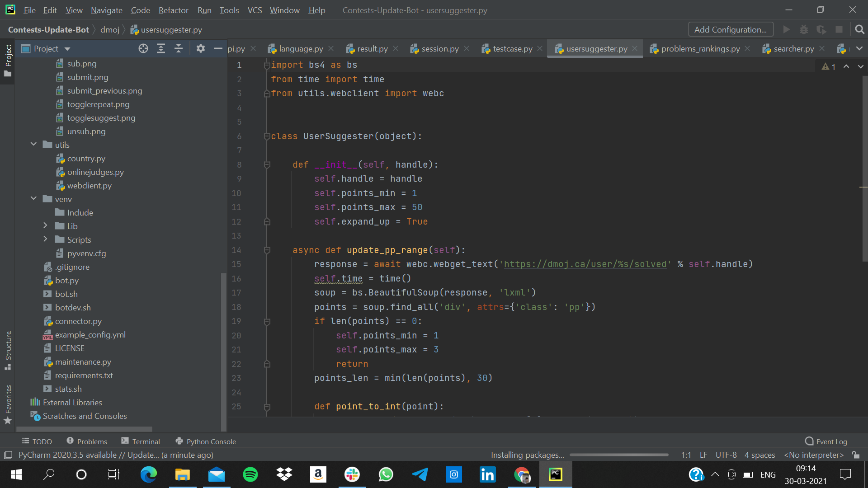868x488 pixels.
Task: Click the warning indicator in the editor corner
Action: pyautogui.click(x=828, y=67)
